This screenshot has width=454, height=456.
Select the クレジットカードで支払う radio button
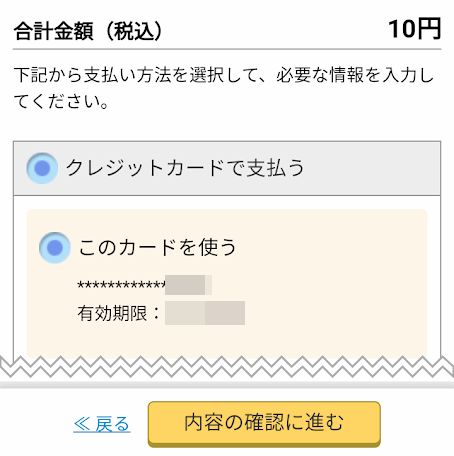pos(42,168)
